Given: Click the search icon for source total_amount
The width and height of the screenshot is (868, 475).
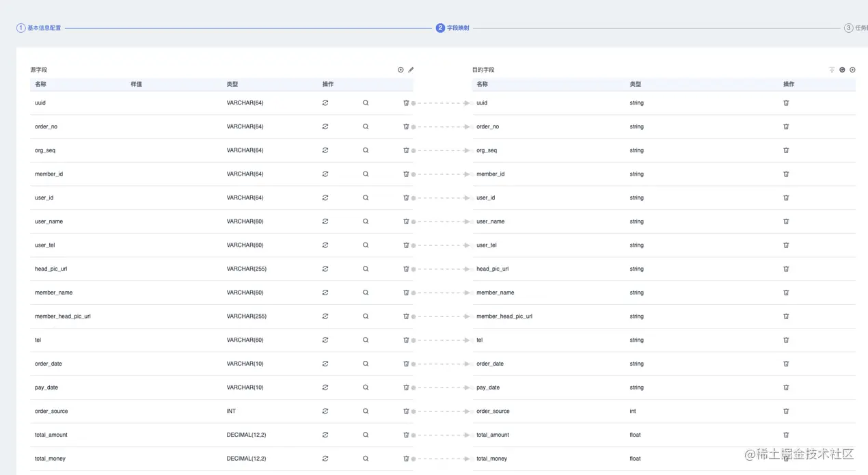Looking at the screenshot, I should [366, 435].
